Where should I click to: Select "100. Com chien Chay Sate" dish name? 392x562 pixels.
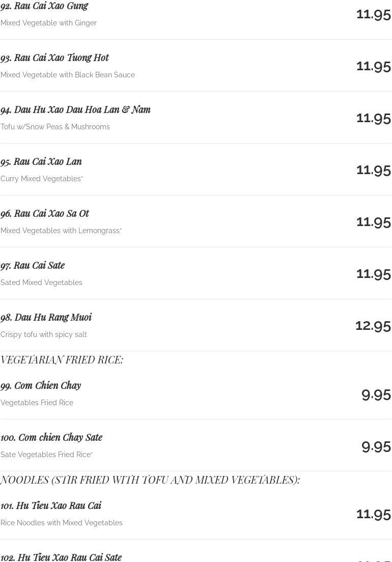[51, 437]
